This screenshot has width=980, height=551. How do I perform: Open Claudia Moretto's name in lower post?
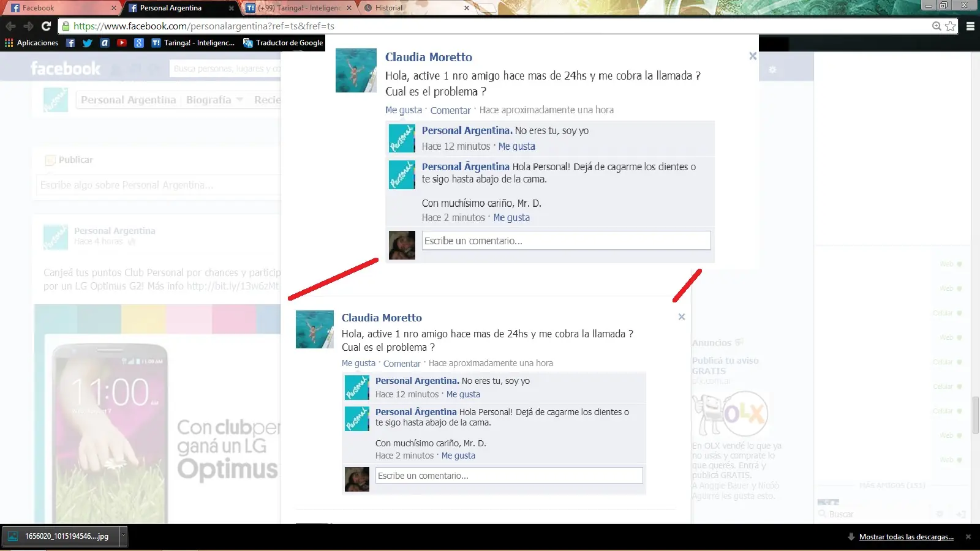[x=382, y=318]
